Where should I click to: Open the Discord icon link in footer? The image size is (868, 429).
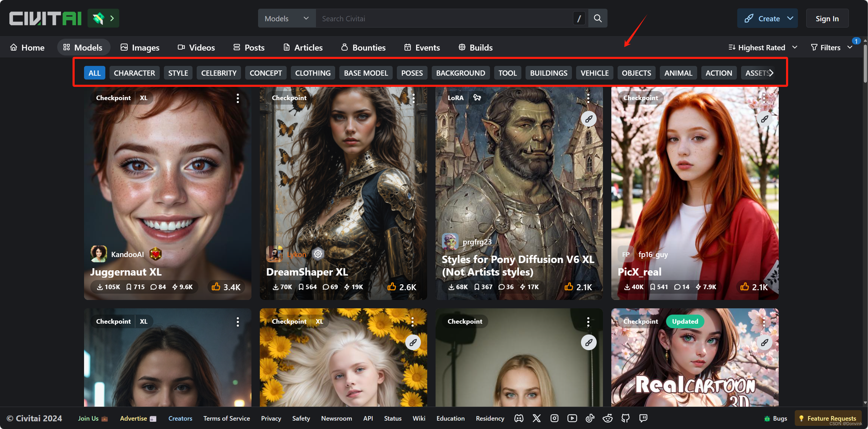(x=519, y=418)
